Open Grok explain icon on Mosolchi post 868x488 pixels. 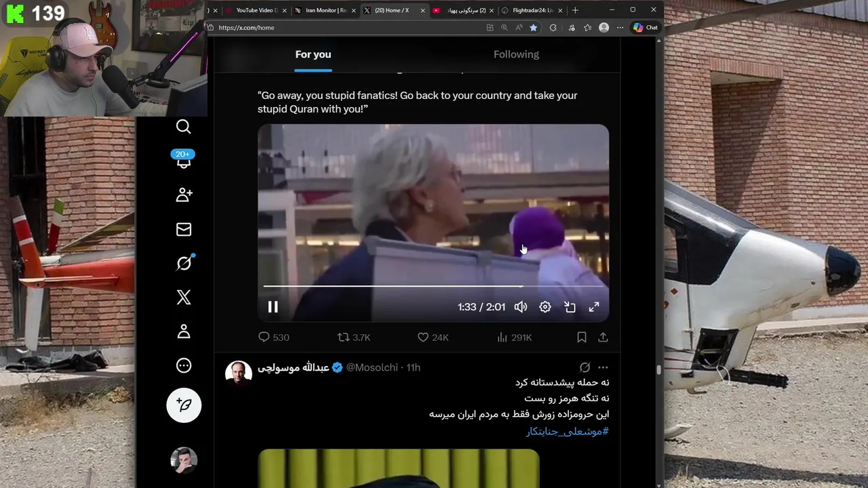click(585, 367)
